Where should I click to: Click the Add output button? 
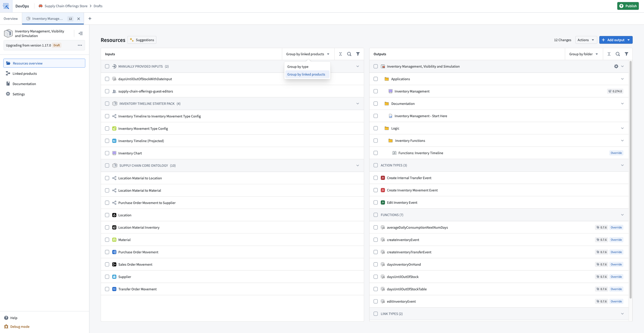616,40
